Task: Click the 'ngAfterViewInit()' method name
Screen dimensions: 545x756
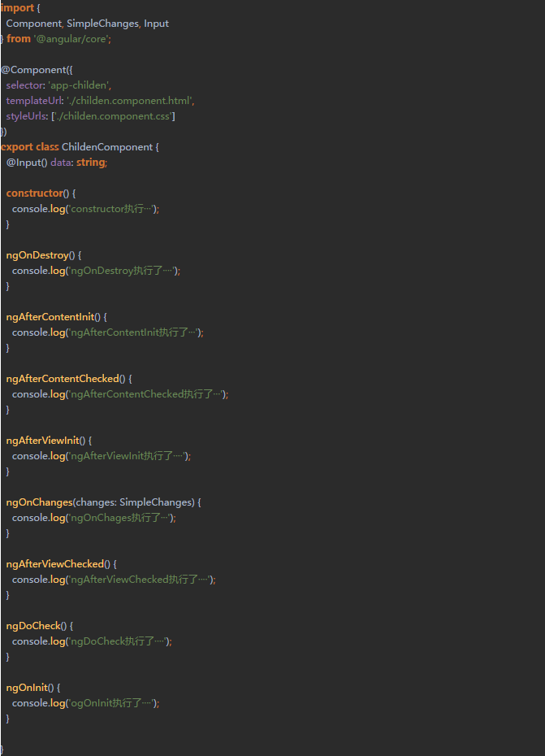Action: [45, 441]
